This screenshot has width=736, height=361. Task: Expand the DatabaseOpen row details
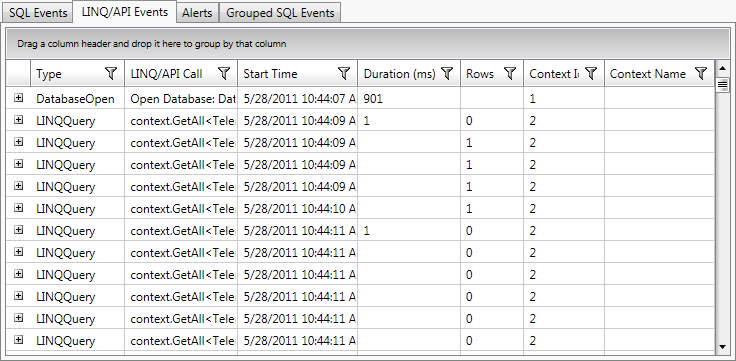[18, 98]
